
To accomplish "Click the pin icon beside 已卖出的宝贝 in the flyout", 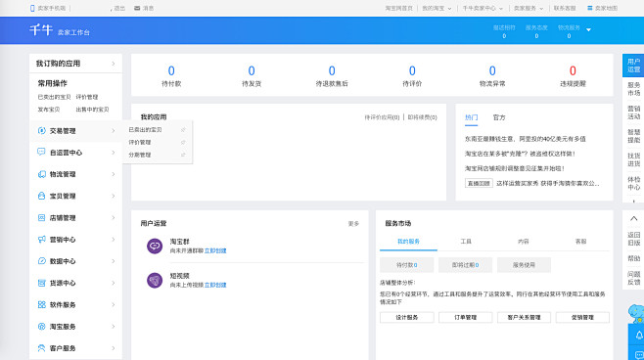I will pos(183,130).
